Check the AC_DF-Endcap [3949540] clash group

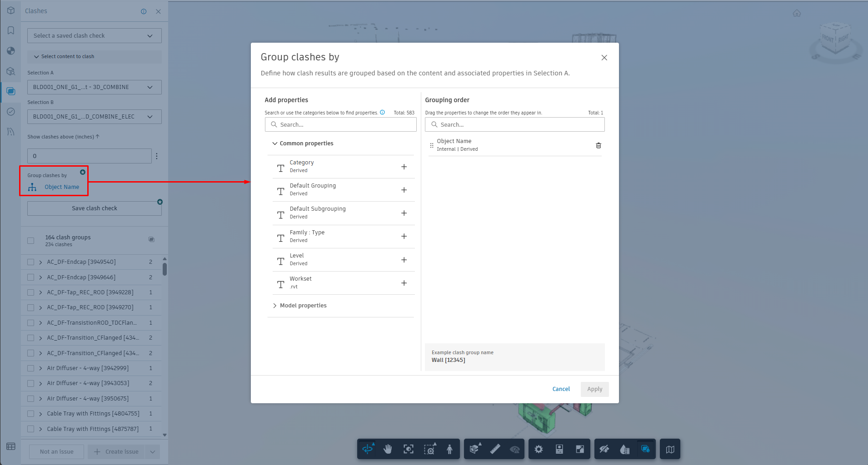coord(31,262)
